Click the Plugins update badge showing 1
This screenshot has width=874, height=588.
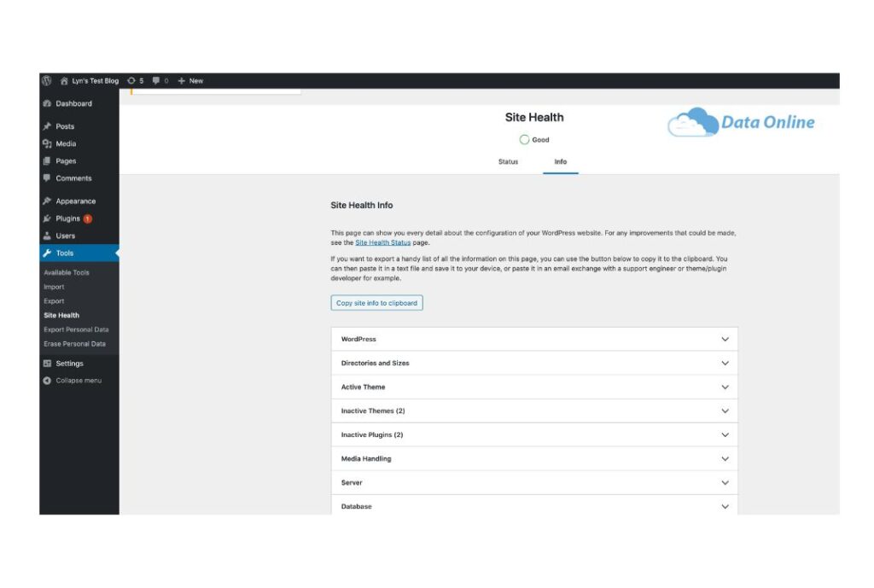point(88,218)
